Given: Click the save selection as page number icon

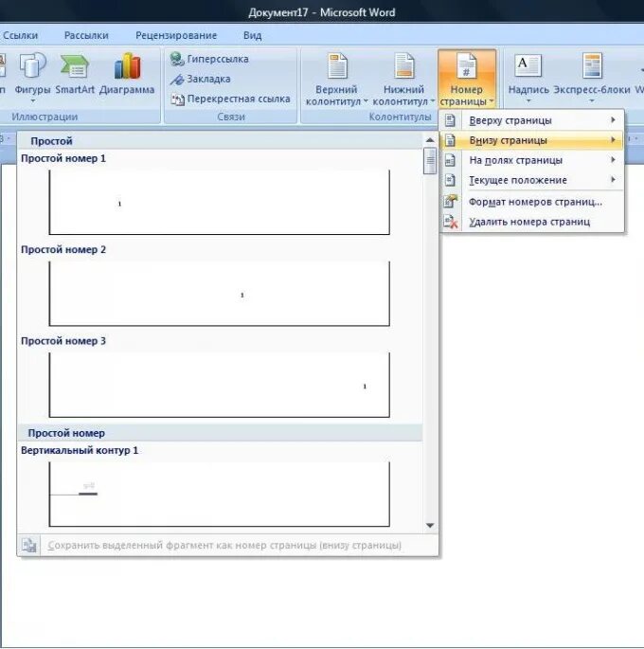Looking at the screenshot, I should pos(29,545).
